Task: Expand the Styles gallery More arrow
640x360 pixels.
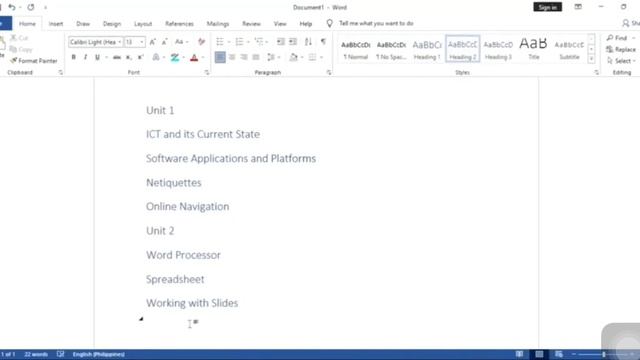Action: pos(591,59)
